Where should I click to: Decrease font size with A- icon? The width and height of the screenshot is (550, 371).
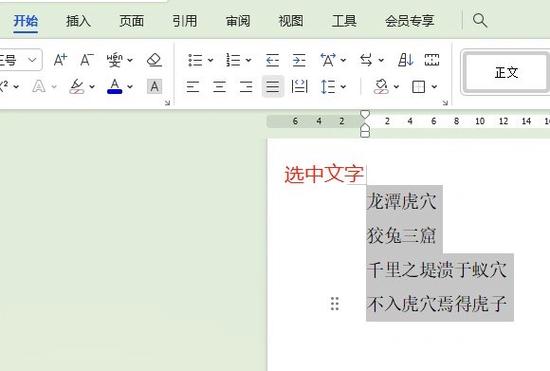[87, 60]
